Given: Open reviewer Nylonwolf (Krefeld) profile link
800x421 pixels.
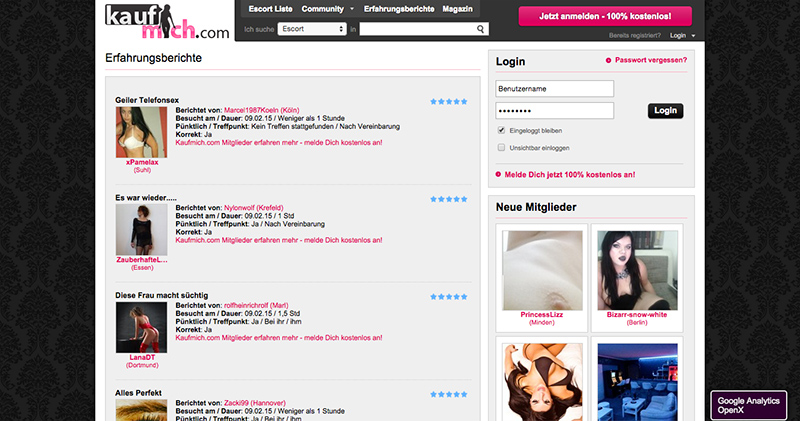Looking at the screenshot, I should click(254, 208).
